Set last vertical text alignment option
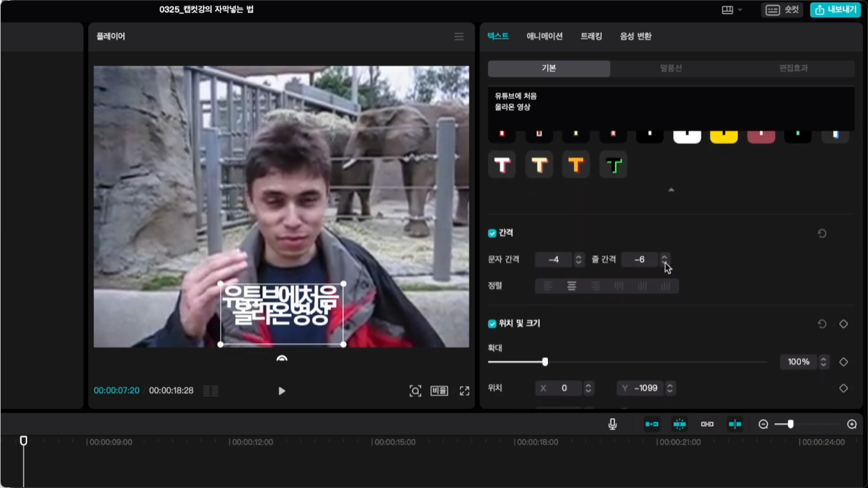The height and width of the screenshot is (488, 868). pyautogui.click(x=666, y=286)
